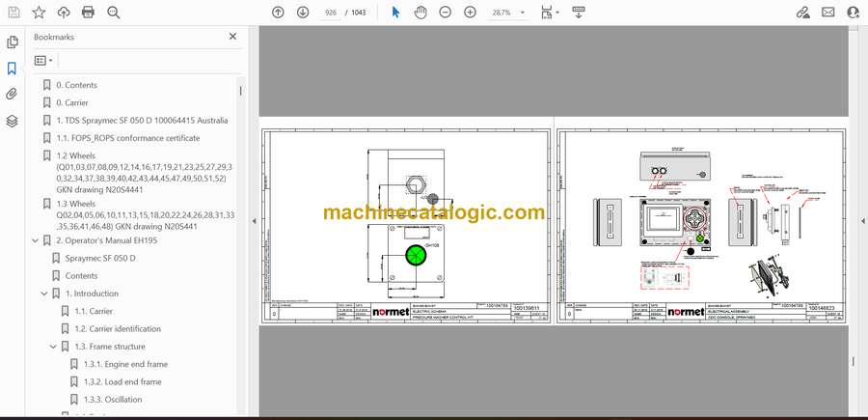Zoom in with plus button
The width and height of the screenshot is (868, 420).
point(470,13)
